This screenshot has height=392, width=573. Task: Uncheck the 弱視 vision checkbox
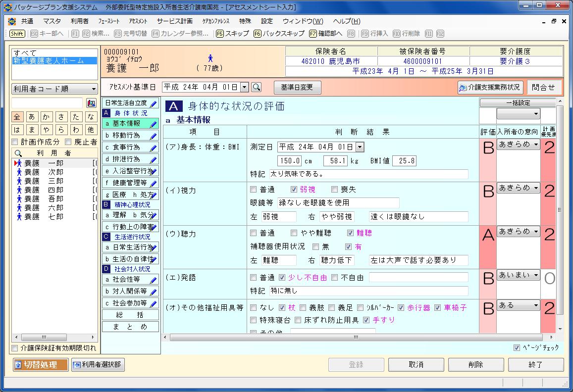pos(294,190)
